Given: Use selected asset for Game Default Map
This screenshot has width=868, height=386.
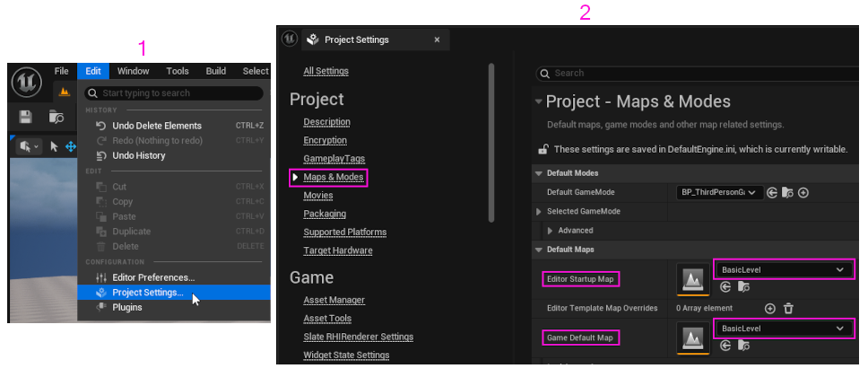Looking at the screenshot, I should click(725, 346).
